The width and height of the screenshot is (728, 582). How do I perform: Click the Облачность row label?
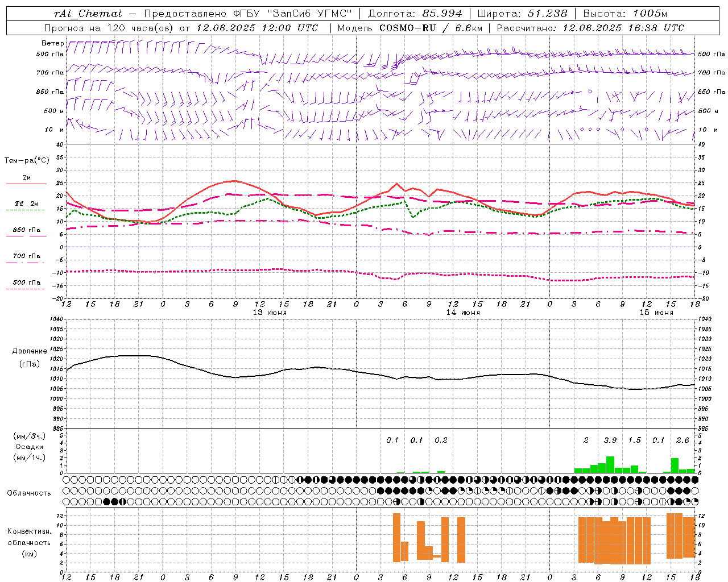(x=29, y=493)
